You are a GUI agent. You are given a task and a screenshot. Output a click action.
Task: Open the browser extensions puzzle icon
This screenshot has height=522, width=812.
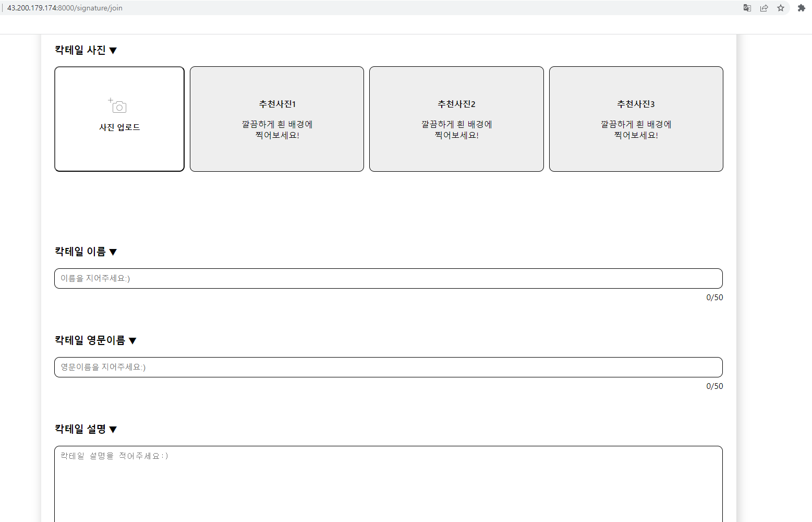[x=801, y=8]
